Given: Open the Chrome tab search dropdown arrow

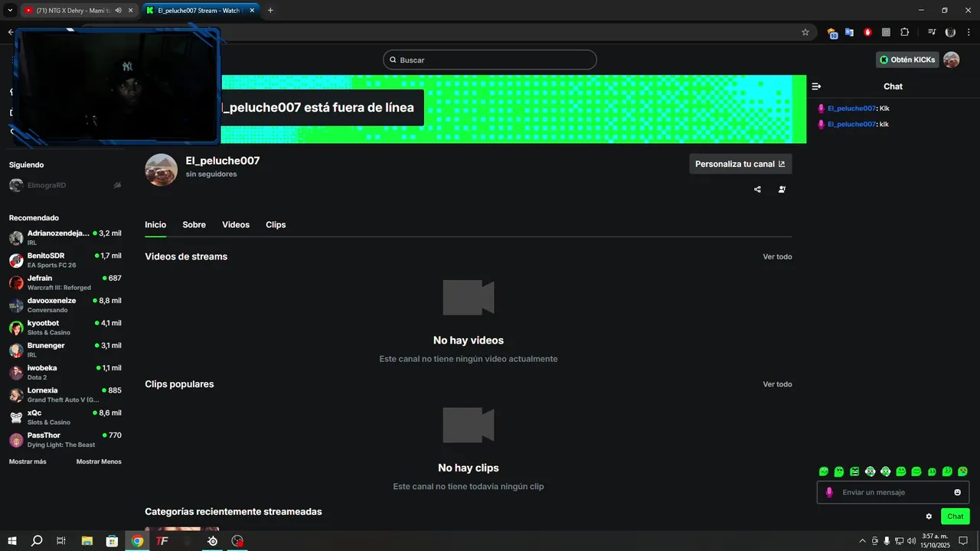Looking at the screenshot, I should point(11,11).
